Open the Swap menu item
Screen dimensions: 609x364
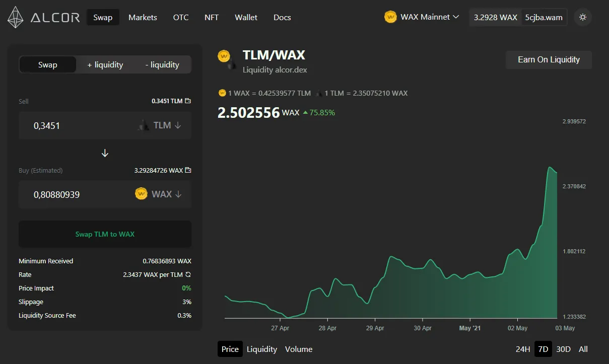(103, 17)
